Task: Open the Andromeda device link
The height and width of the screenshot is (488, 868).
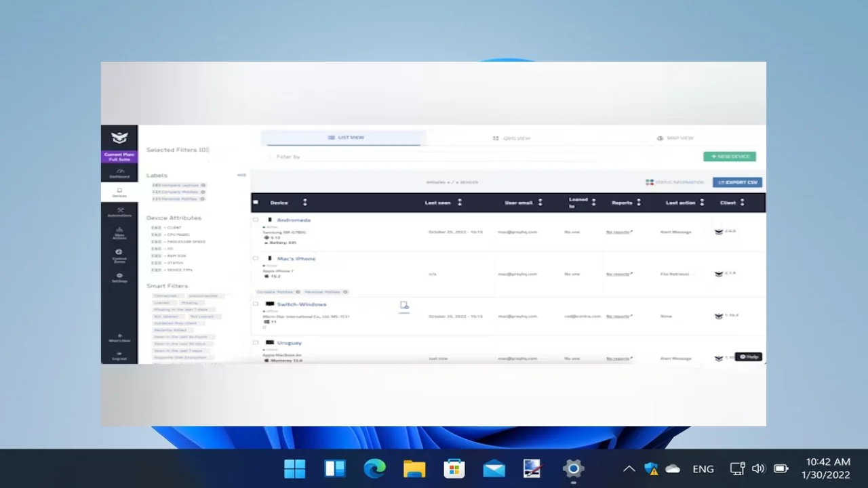Action: [294, 220]
